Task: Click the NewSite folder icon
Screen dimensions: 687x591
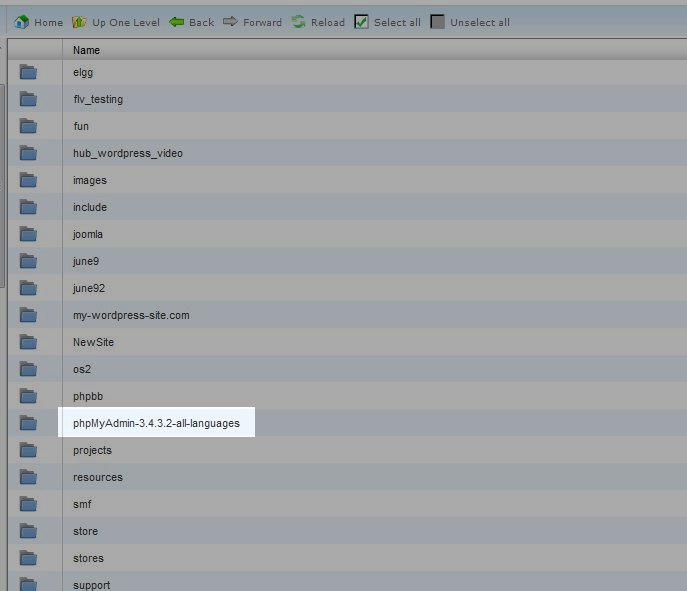Action: point(27,342)
